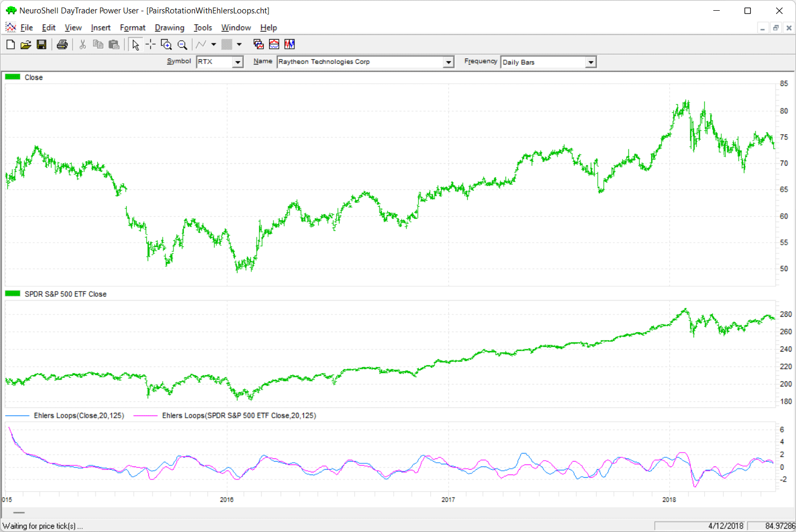
Task: Click the 84.97286 status bar value
Action: [780, 526]
